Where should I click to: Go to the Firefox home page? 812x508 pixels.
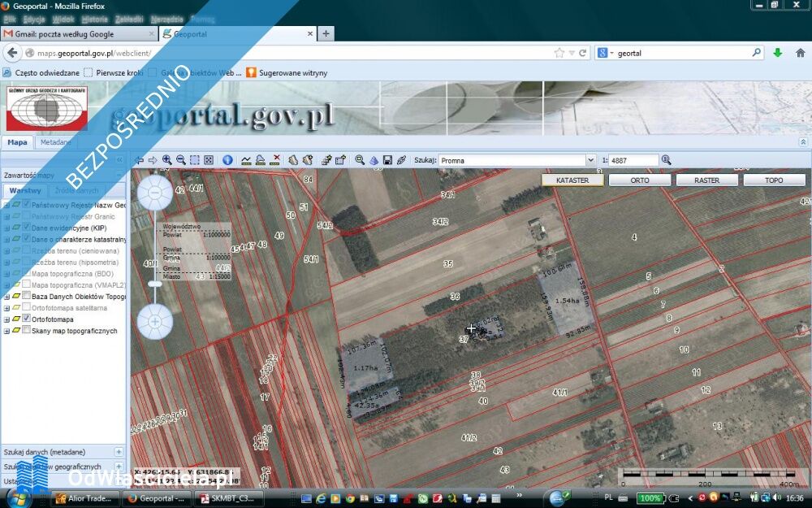coord(800,53)
